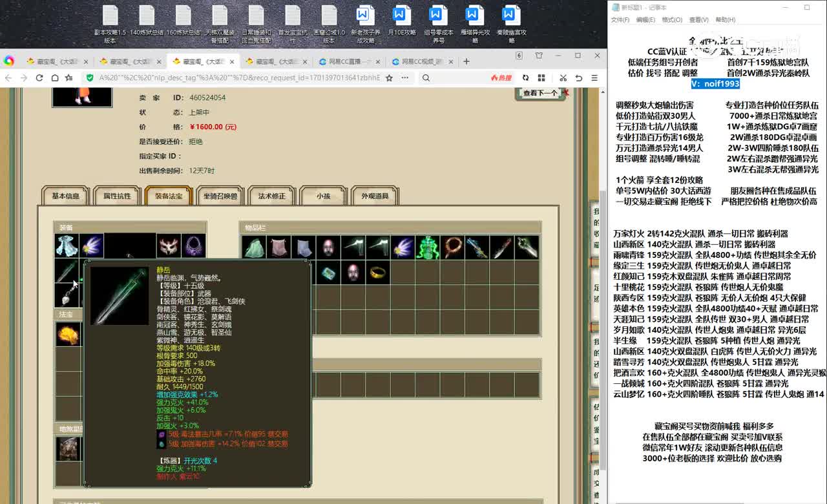827x504 pixels.
Task: Click the undo closed tab arrow icon
Action: (578, 78)
